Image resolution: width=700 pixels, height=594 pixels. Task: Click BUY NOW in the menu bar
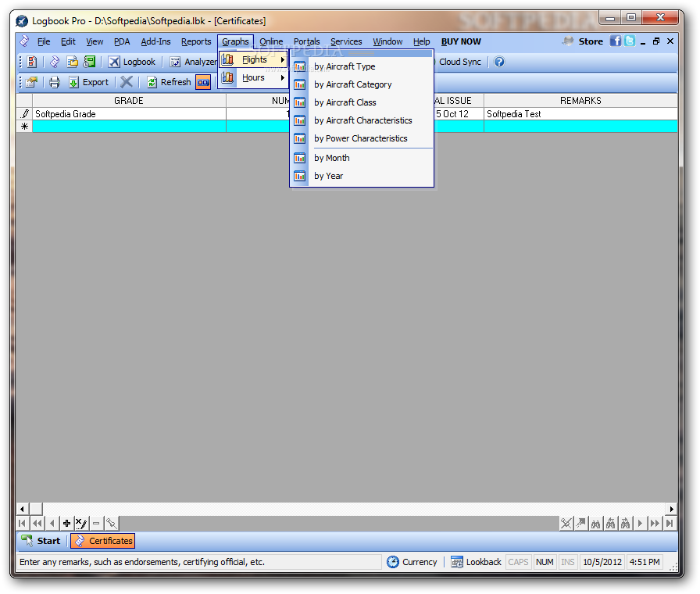(461, 41)
